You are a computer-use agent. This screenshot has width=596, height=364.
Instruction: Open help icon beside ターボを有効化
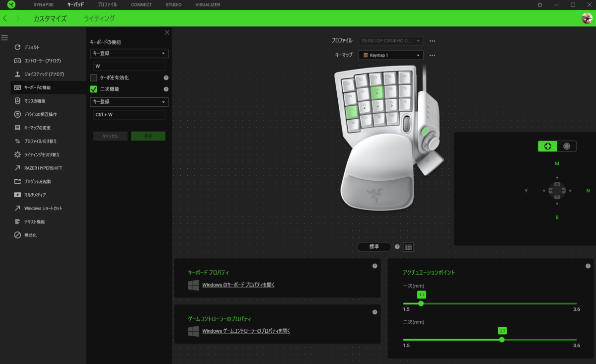(x=166, y=78)
